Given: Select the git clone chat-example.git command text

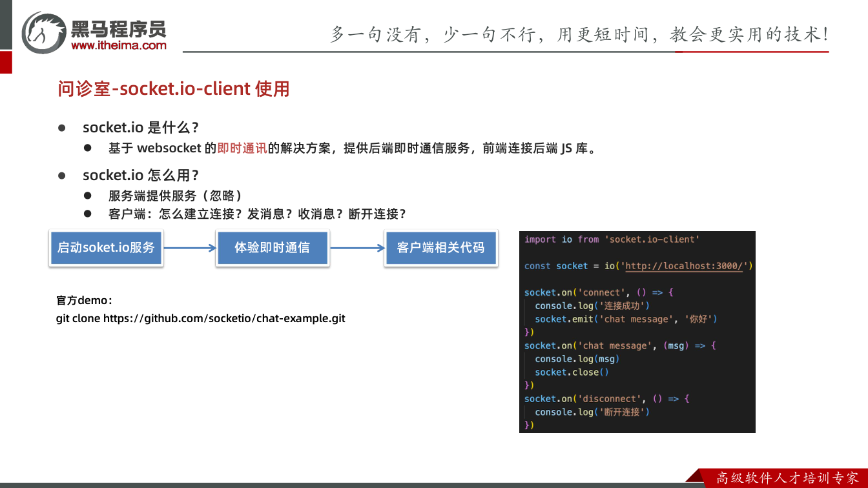Looking at the screenshot, I should pyautogui.click(x=201, y=318).
